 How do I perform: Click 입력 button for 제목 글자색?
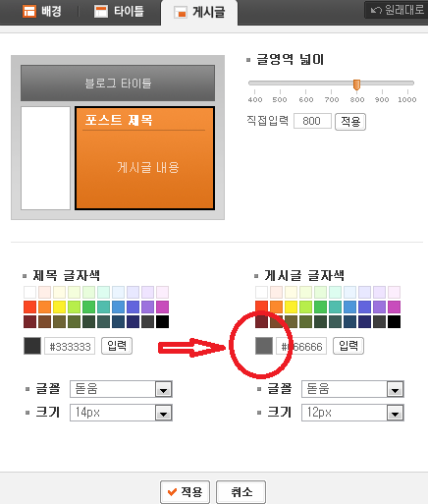pyautogui.click(x=117, y=346)
